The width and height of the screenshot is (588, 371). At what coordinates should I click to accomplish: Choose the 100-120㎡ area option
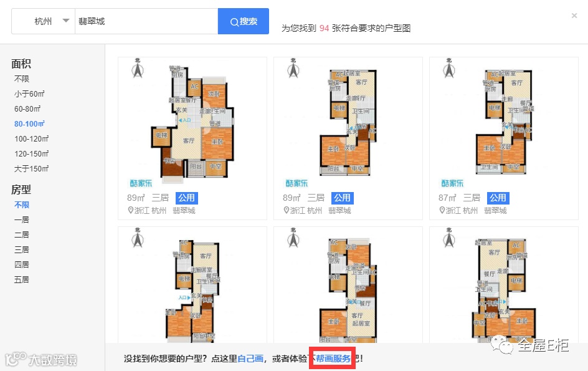[32, 139]
